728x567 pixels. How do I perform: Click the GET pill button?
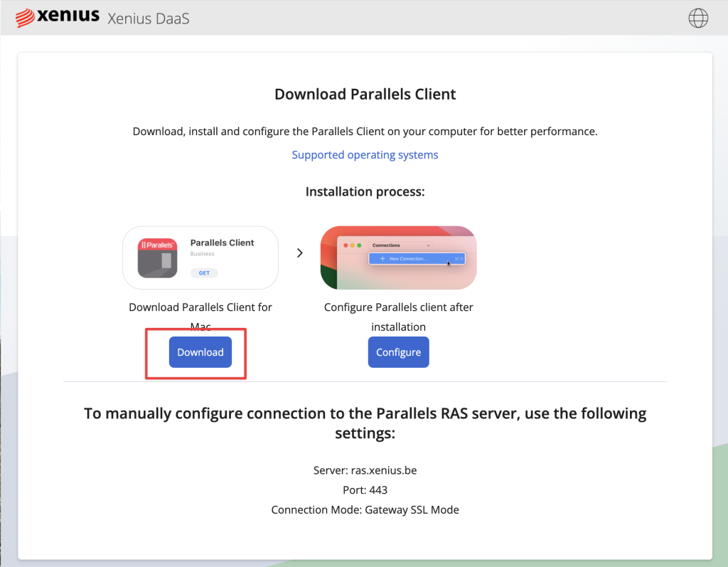pyautogui.click(x=204, y=273)
